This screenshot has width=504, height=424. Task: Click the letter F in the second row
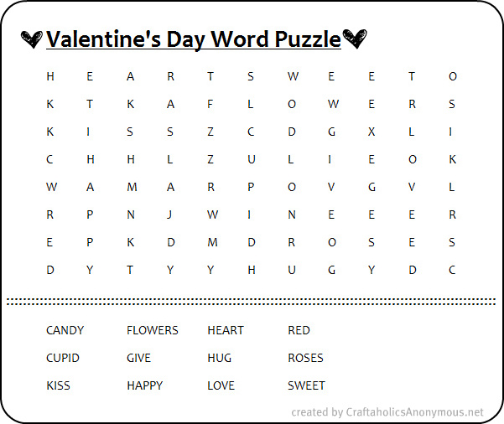(210, 104)
